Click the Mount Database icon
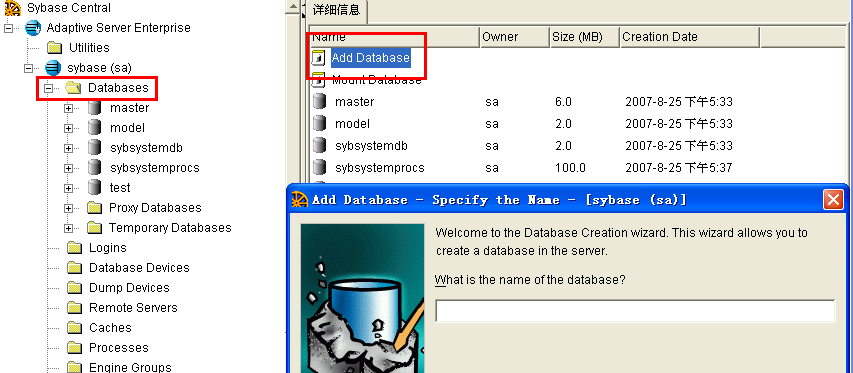 [320, 80]
